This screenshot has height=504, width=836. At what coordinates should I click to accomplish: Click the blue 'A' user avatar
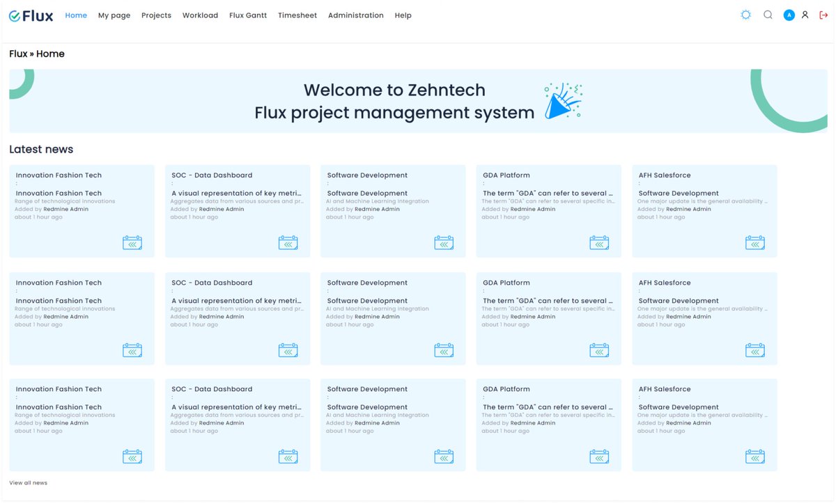point(789,15)
